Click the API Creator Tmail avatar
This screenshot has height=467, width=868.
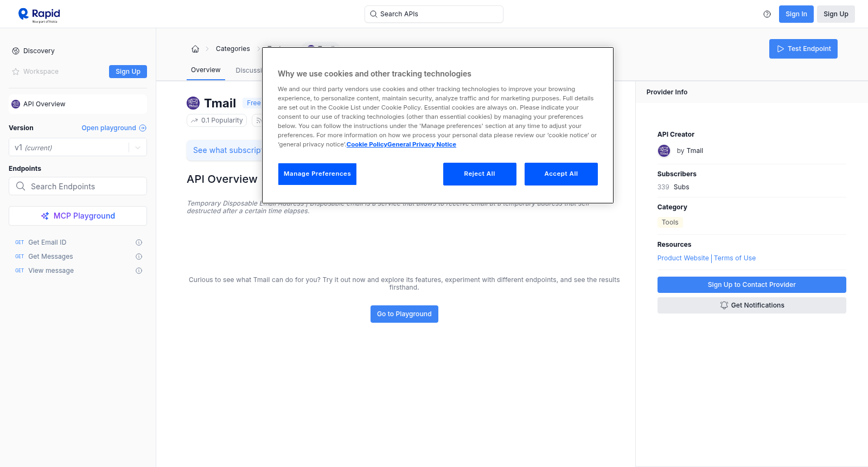coord(664,151)
